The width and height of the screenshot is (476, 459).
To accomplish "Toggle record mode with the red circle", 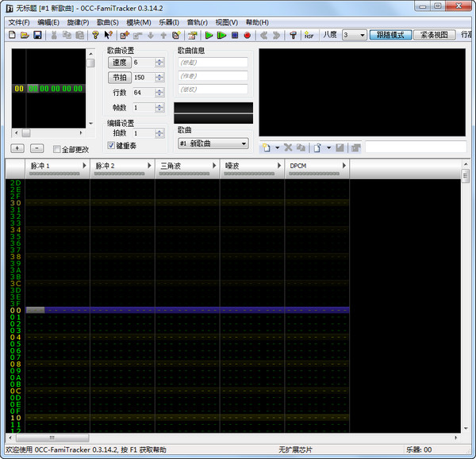I will (x=248, y=36).
